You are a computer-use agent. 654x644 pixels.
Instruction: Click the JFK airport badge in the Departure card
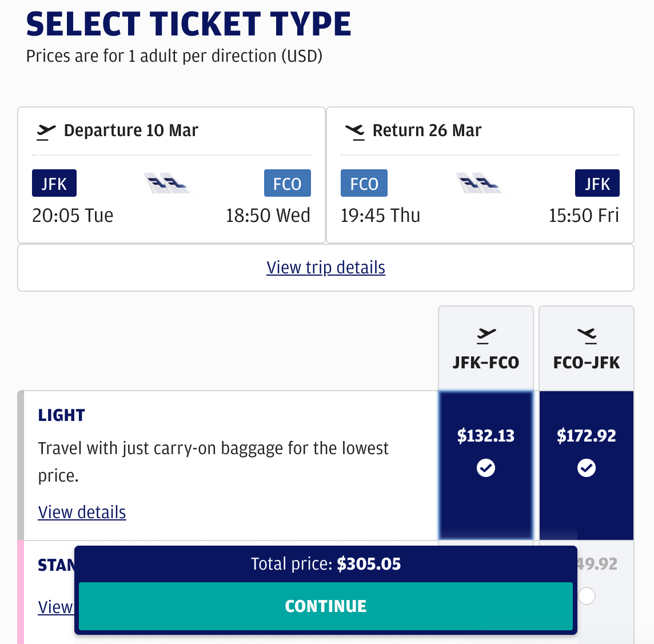[54, 184]
